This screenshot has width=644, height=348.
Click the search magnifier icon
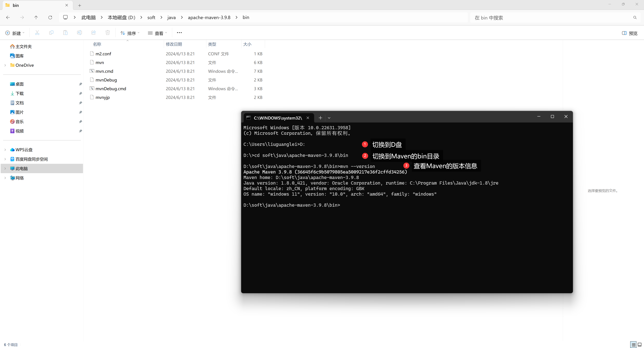pos(635,17)
